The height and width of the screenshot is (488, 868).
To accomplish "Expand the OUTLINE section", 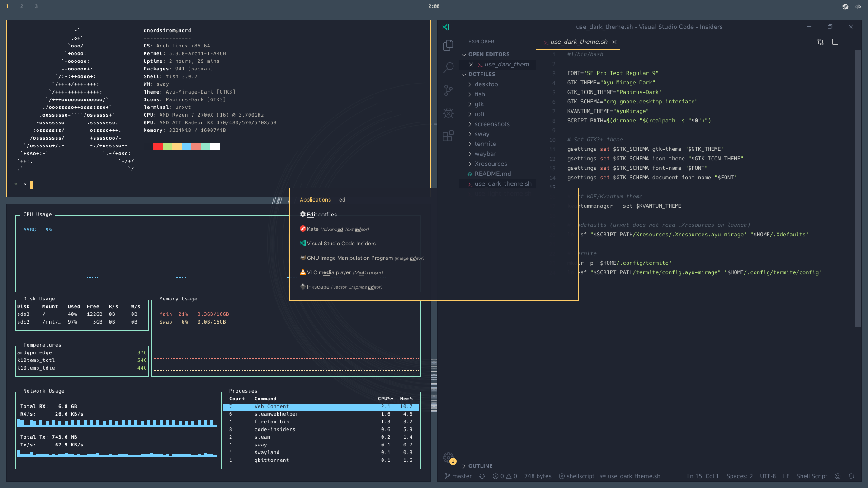I will point(497,466).
